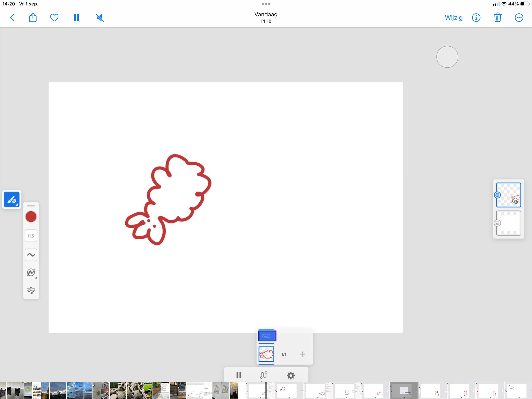This screenshot has height=399, width=532.
Task: Open the More options ellipsis menu
Action: (519, 18)
